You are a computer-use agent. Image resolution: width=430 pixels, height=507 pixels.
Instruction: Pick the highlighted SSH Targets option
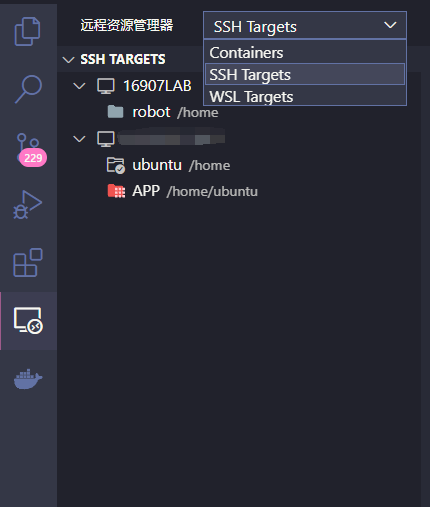[305, 75]
